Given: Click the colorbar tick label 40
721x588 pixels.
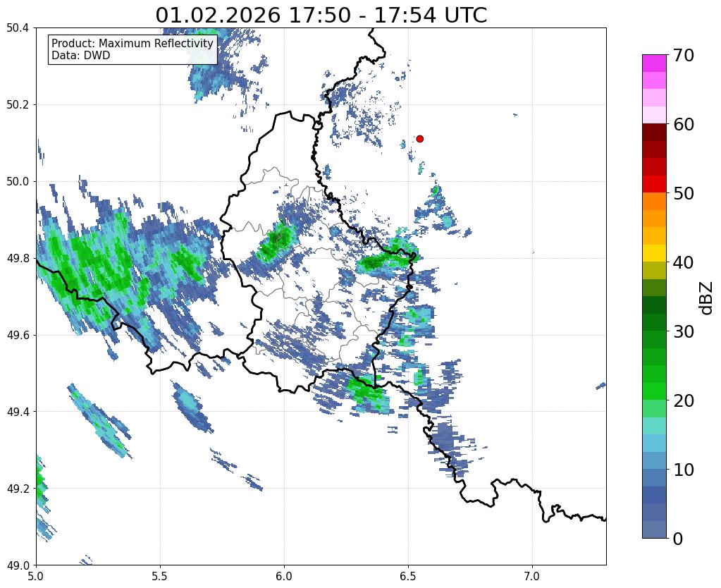Looking at the screenshot, I should (684, 262).
